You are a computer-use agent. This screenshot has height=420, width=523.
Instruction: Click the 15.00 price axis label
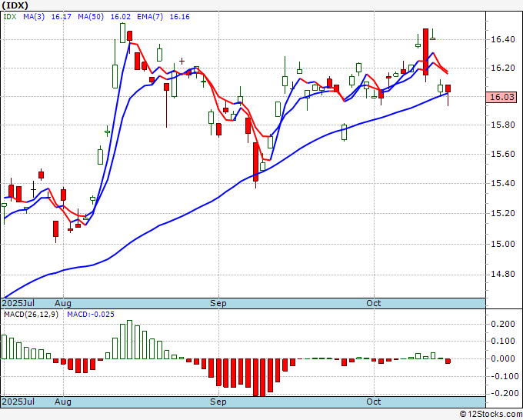(503, 244)
